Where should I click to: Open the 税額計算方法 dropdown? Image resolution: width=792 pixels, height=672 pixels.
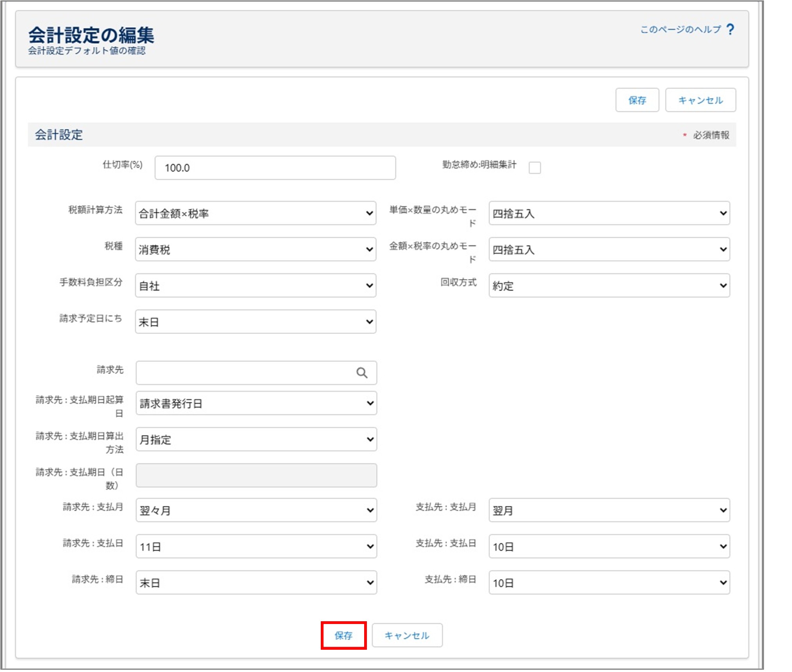coord(255,213)
